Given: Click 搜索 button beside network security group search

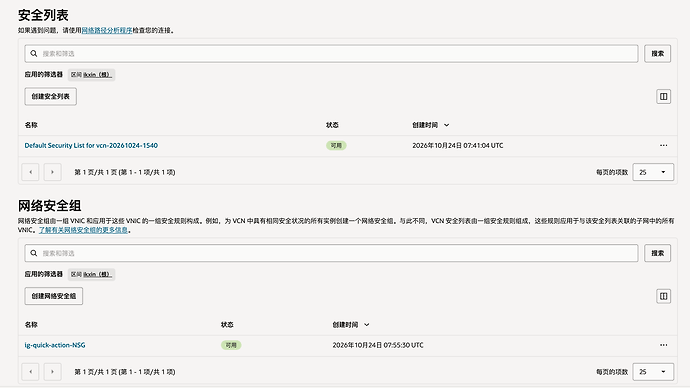Looking at the screenshot, I should [657, 253].
